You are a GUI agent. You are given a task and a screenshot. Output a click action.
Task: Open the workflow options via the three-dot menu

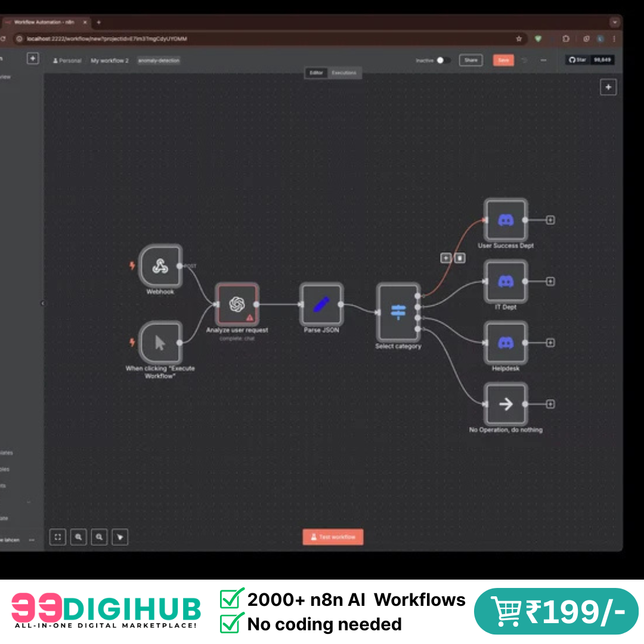point(543,60)
